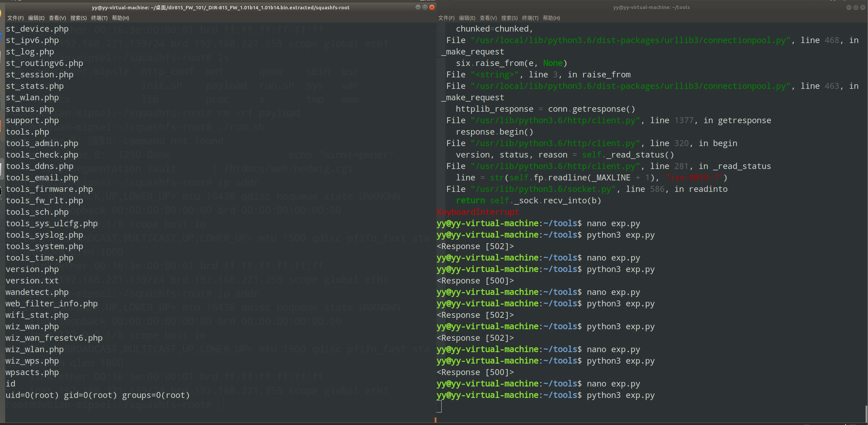Open 帮助(H) menu in left terminal

click(120, 18)
